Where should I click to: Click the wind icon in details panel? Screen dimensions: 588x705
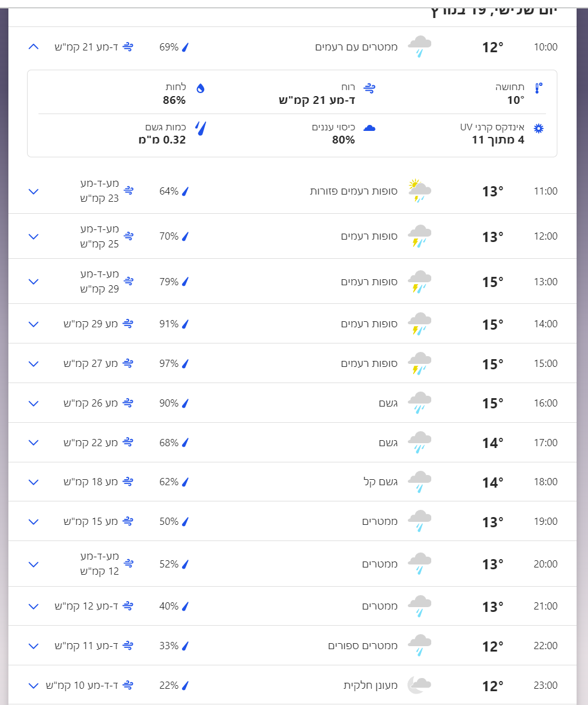369,88
